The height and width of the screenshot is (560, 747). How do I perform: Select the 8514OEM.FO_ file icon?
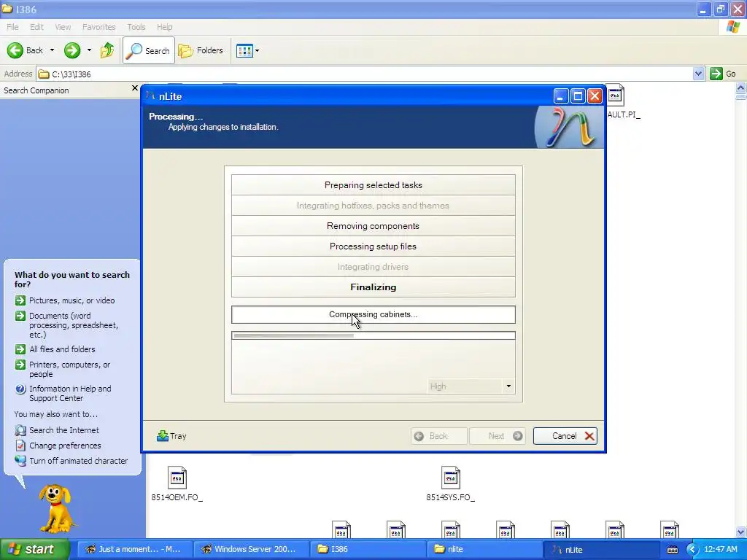[x=177, y=478]
